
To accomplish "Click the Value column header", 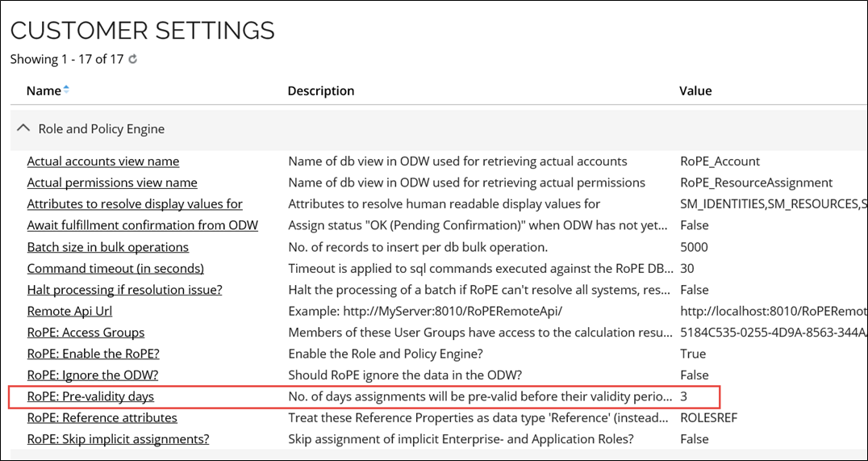I will tap(695, 90).
